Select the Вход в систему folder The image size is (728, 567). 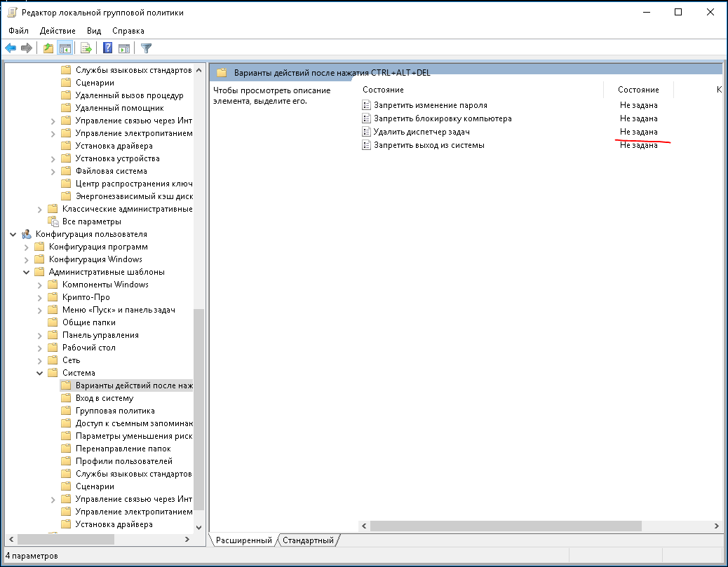(x=104, y=398)
